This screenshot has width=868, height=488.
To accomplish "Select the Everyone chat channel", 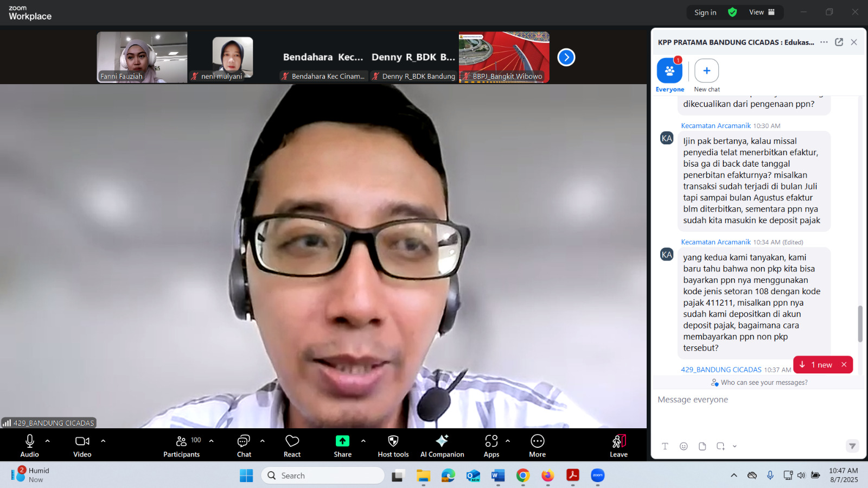I will point(669,71).
